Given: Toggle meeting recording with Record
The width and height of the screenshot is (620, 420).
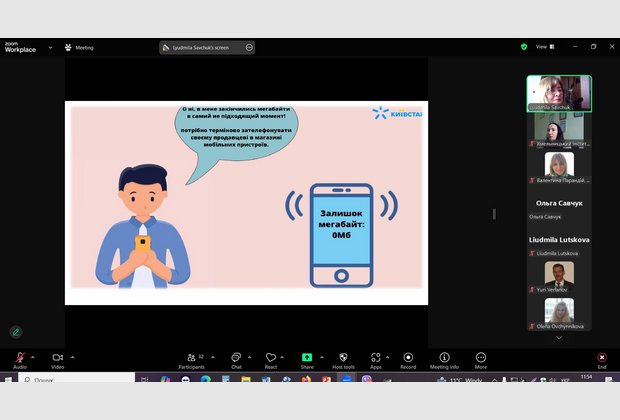Looking at the screenshot, I should click(408, 358).
